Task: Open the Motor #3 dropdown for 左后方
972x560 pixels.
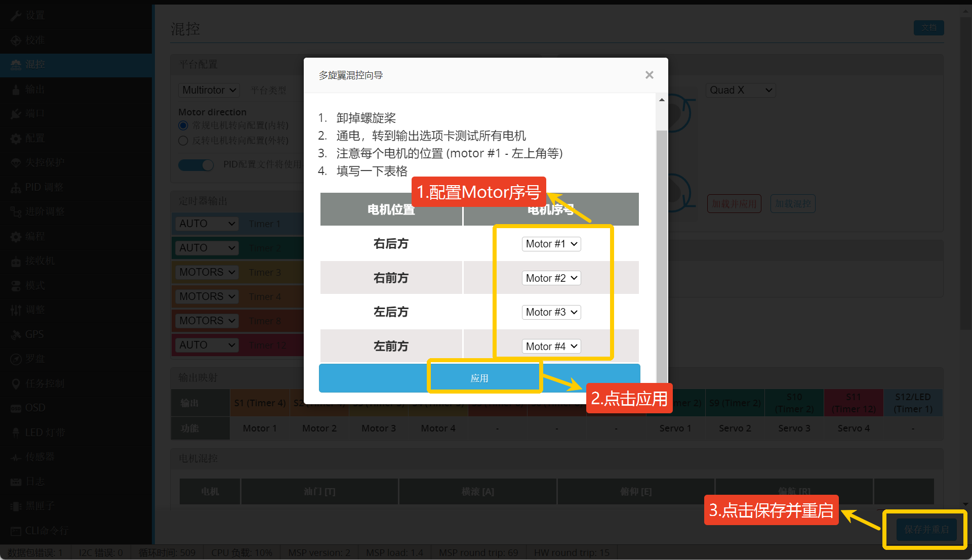Action: [551, 312]
